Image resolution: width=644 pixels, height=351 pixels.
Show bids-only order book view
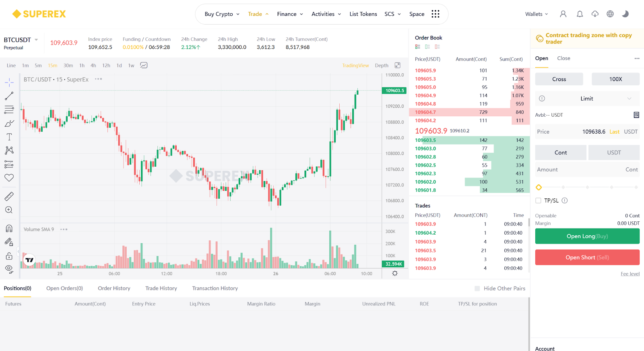pyautogui.click(x=427, y=47)
